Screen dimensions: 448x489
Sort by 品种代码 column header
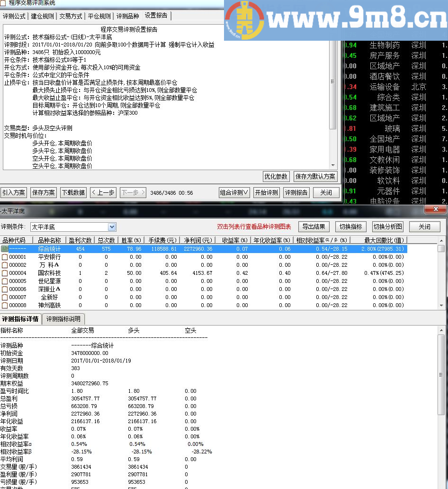[16, 240]
